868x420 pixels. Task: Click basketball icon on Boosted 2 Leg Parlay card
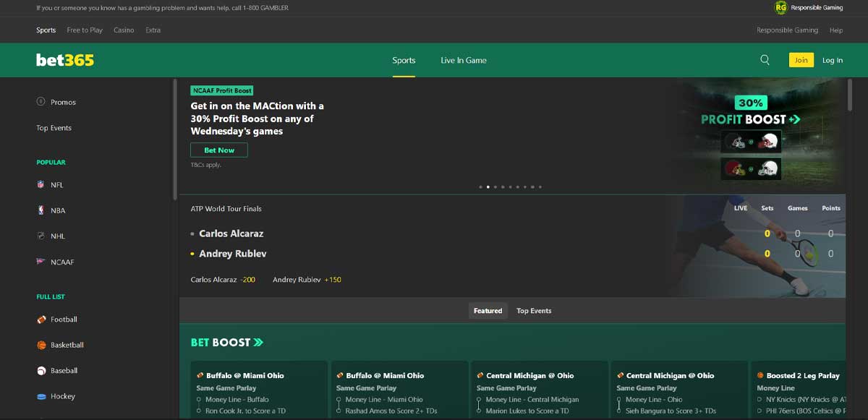pyautogui.click(x=760, y=375)
